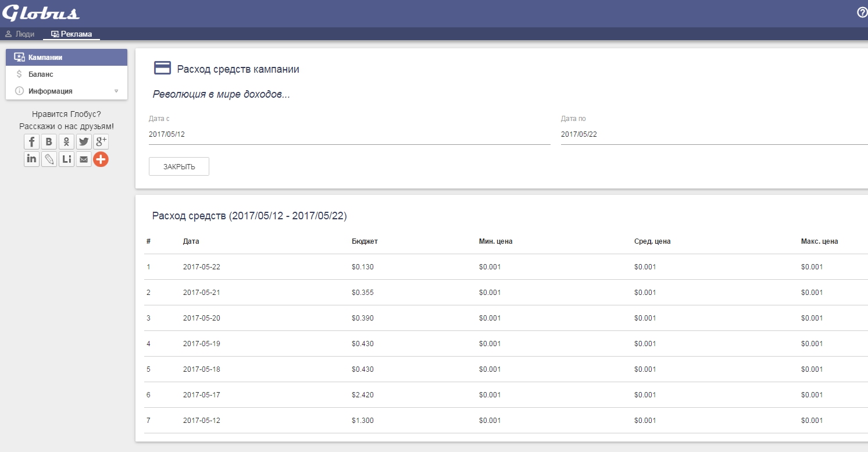Share on Google Plus
The image size is (868, 452).
click(x=101, y=142)
